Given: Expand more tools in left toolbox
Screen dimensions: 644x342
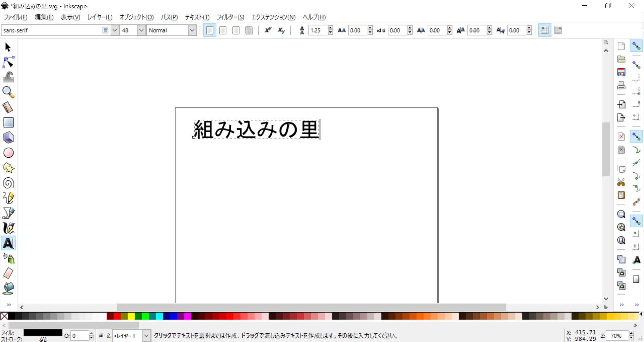Looking at the screenshot, I should [x=9, y=304].
